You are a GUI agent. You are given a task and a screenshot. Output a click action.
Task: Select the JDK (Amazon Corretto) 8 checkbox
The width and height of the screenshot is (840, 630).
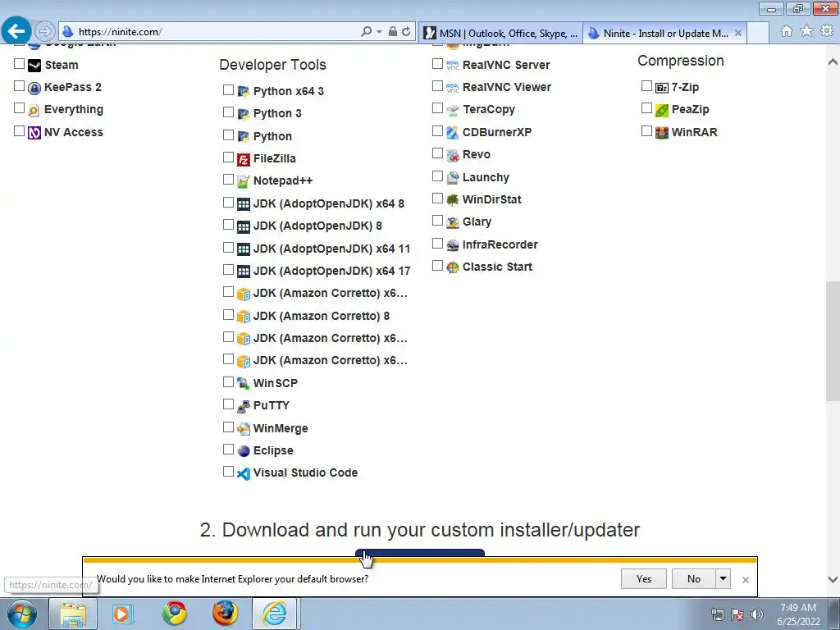tap(228, 314)
